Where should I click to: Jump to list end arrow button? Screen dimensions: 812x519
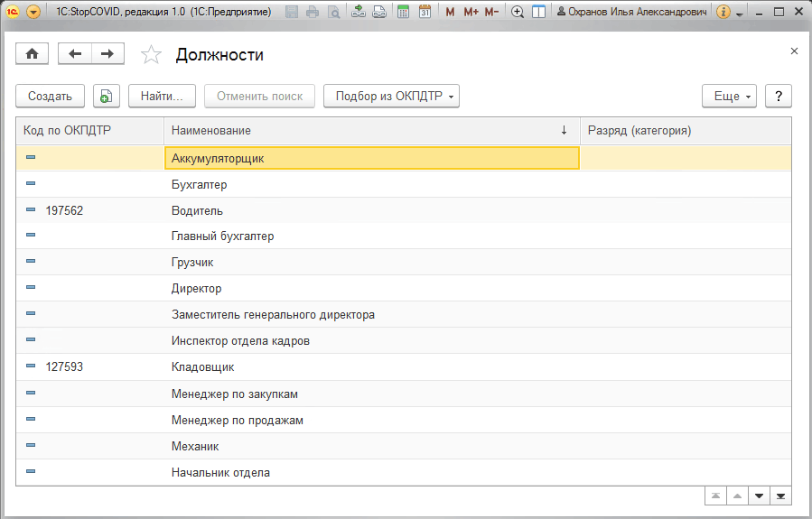780,496
